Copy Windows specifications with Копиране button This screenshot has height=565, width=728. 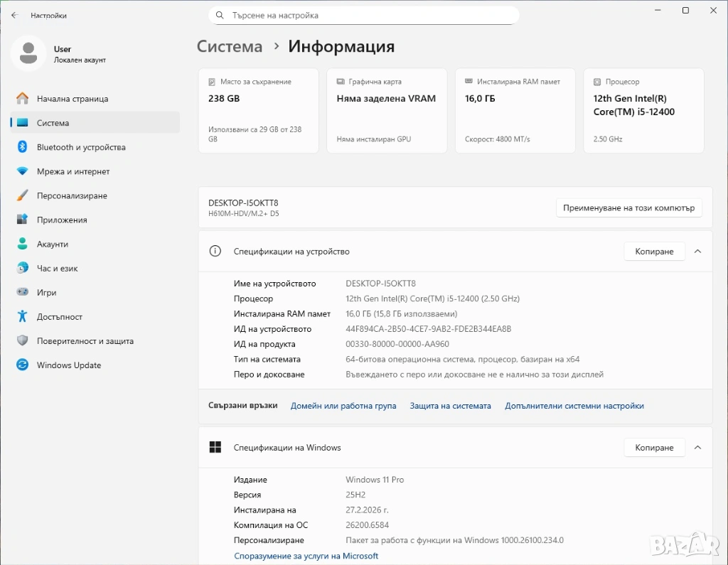click(653, 448)
